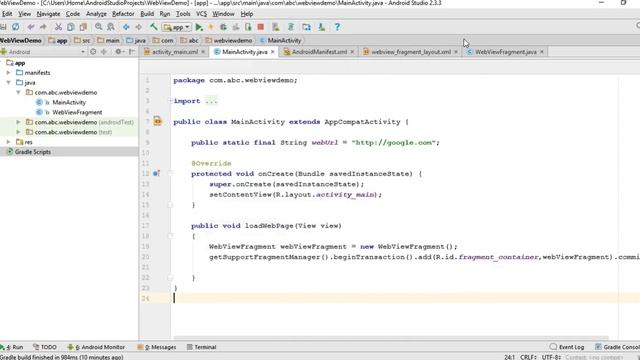Click the red Stop button
640x360 pixels.
click(260, 27)
